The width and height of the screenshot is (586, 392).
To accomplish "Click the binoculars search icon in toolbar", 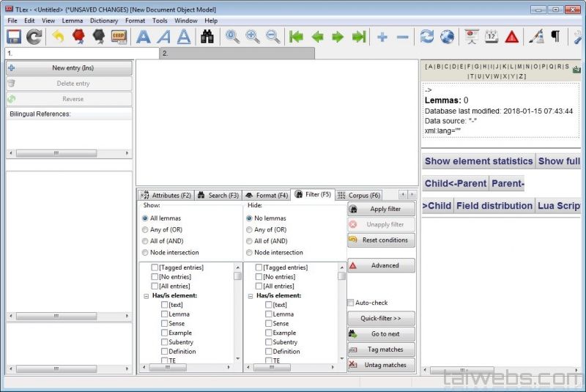I will 207,37.
